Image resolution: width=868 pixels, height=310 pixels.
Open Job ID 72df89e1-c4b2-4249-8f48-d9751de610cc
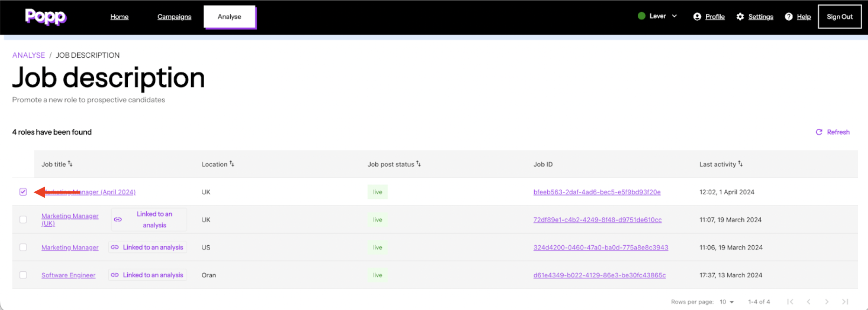point(597,220)
